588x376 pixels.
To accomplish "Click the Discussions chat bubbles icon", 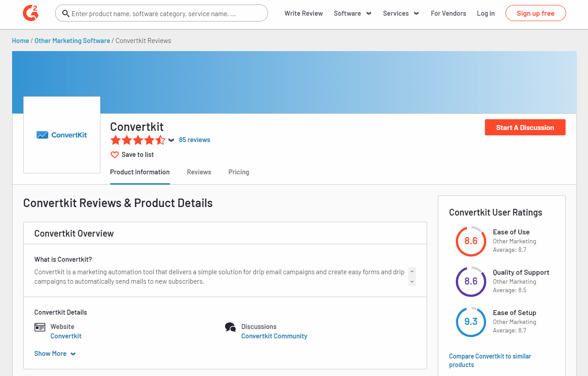I will (230, 327).
